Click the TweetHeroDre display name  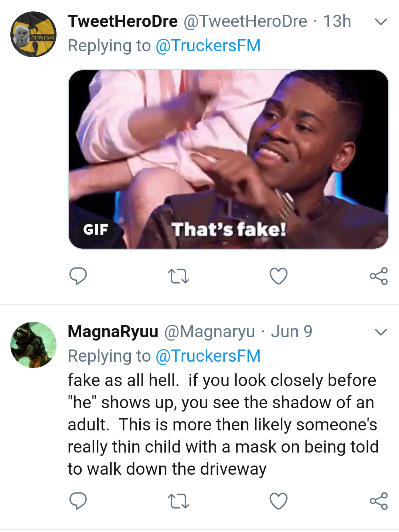[123, 21]
